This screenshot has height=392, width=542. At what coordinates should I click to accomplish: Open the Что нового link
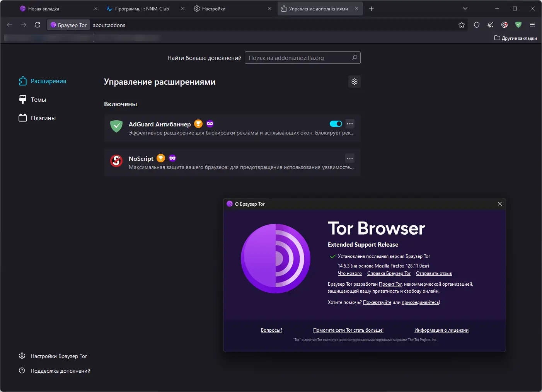pyautogui.click(x=350, y=273)
